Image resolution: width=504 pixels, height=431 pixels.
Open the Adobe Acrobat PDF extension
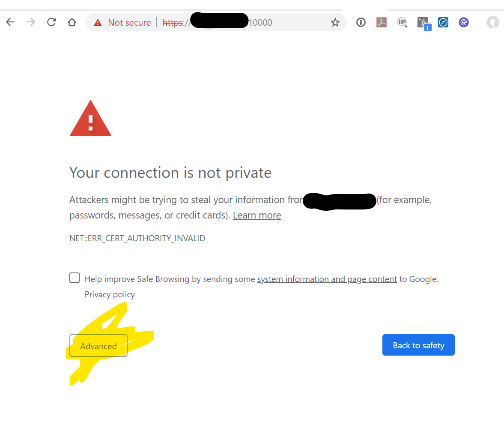point(382,22)
